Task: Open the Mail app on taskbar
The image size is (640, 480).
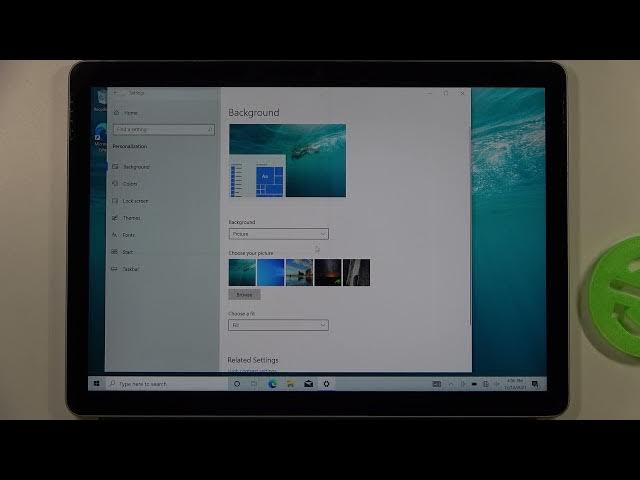Action: [x=308, y=384]
